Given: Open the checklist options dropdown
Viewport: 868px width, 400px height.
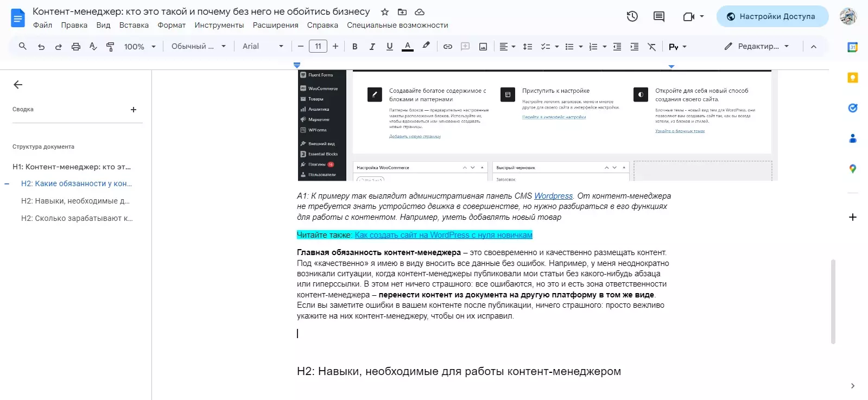Looking at the screenshot, I should [557, 47].
